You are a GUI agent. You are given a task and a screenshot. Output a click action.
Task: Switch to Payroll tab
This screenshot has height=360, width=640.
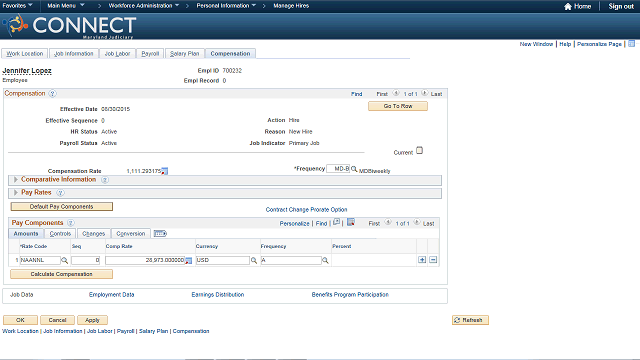(x=150, y=53)
